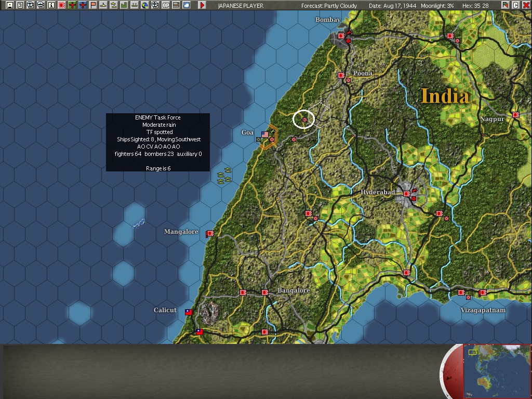Select the US flag at Goa

click(265, 135)
